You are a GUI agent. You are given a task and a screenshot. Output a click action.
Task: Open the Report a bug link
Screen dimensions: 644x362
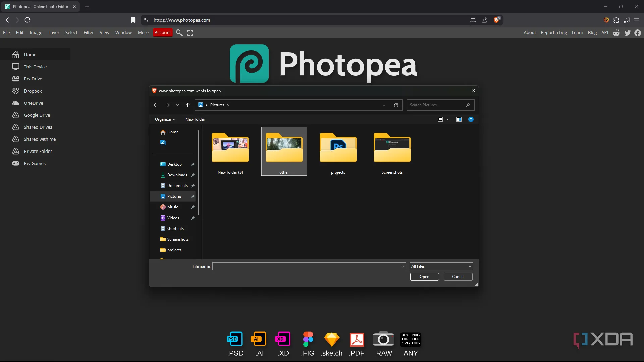[554, 32]
